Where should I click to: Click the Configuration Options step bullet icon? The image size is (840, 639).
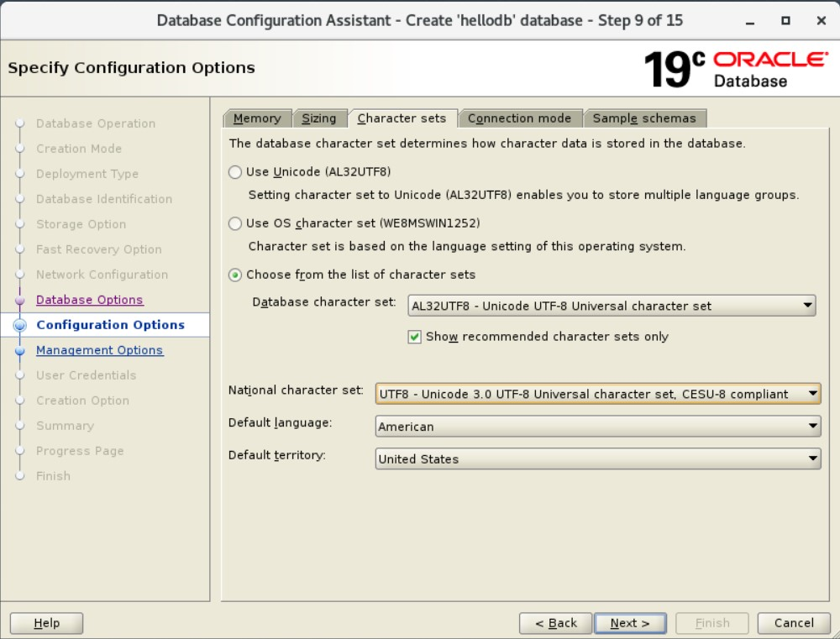[20, 325]
